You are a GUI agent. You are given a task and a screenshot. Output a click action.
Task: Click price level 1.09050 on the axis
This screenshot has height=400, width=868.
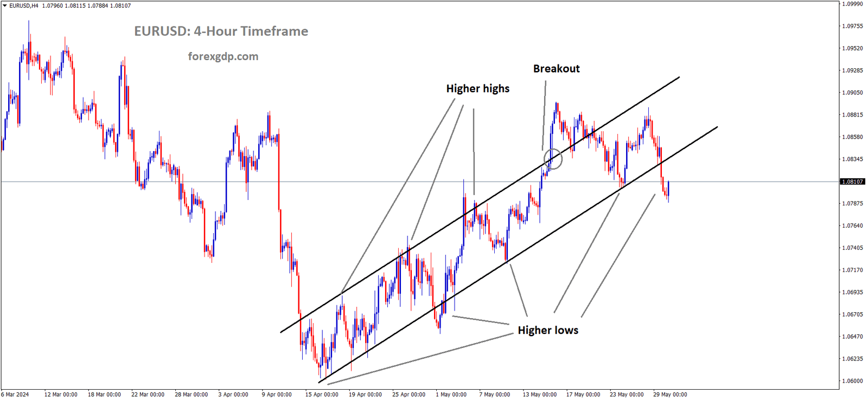(852, 93)
